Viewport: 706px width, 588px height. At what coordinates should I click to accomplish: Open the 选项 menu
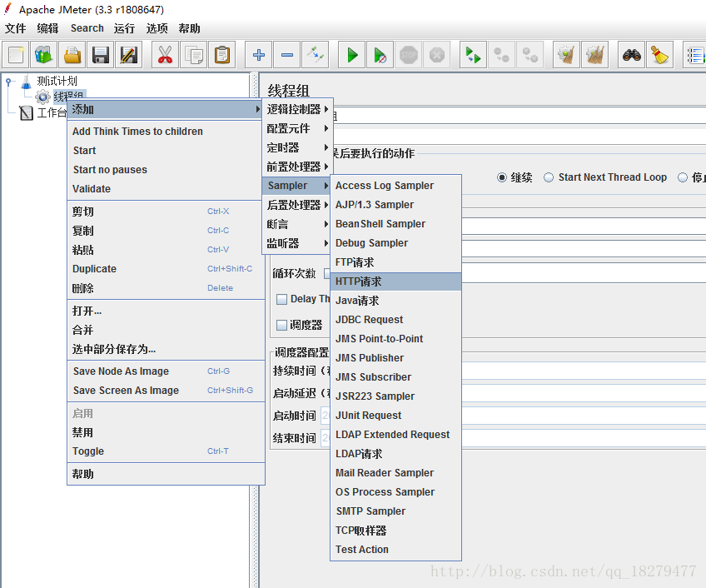tap(157, 28)
